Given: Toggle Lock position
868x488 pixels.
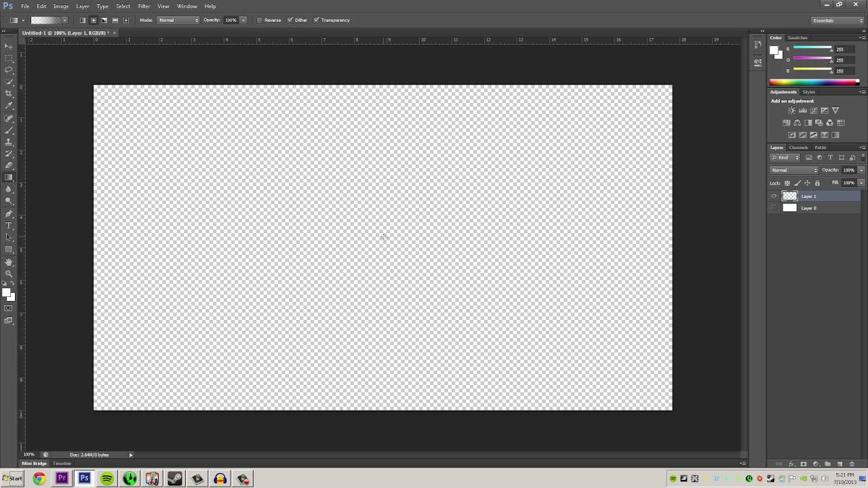Looking at the screenshot, I should point(807,183).
